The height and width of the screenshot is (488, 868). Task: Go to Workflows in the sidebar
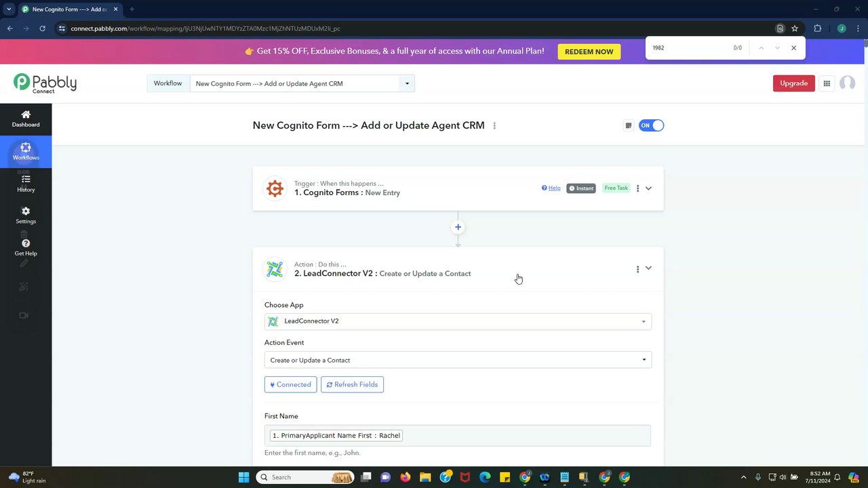26,151
